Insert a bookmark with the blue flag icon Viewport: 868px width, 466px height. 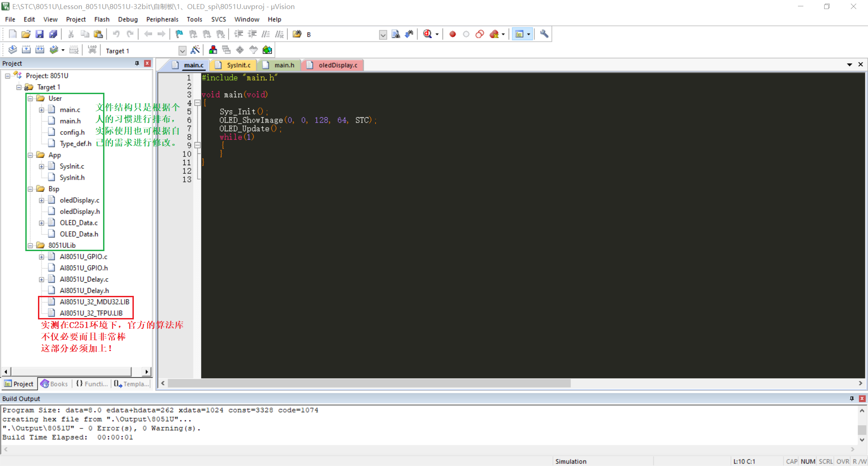pyautogui.click(x=179, y=34)
